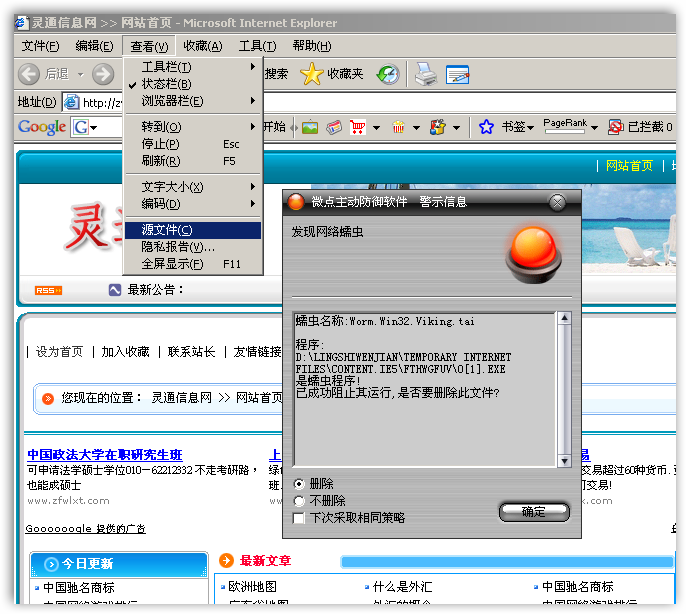The image size is (687, 615).
Task: Click the popup blocker icon
Action: click(615, 127)
